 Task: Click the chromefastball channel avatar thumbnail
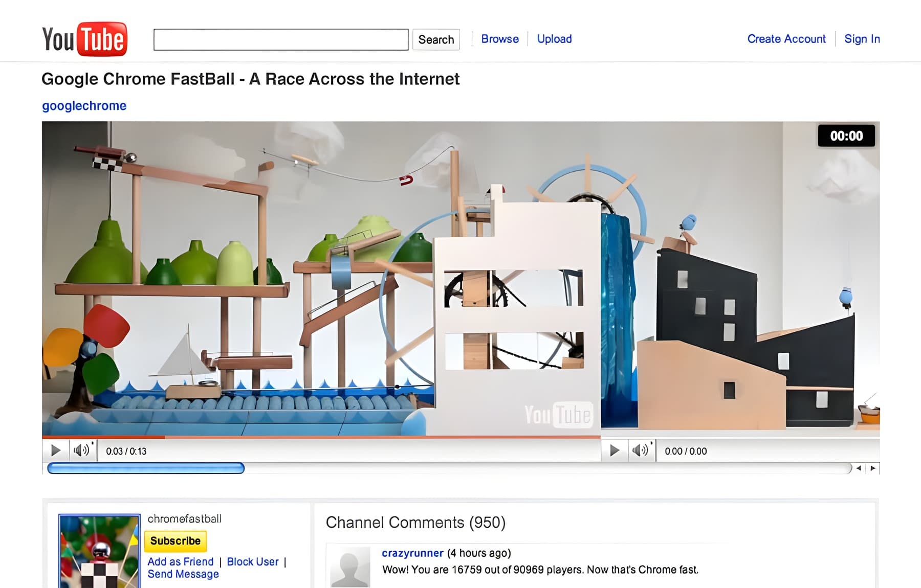click(x=100, y=551)
